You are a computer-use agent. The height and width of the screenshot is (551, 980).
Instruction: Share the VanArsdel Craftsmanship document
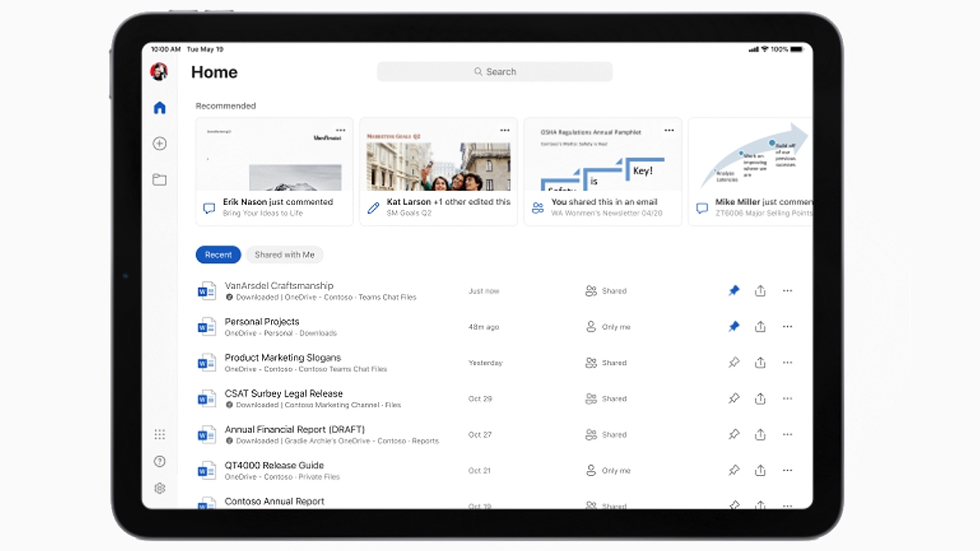(x=760, y=291)
